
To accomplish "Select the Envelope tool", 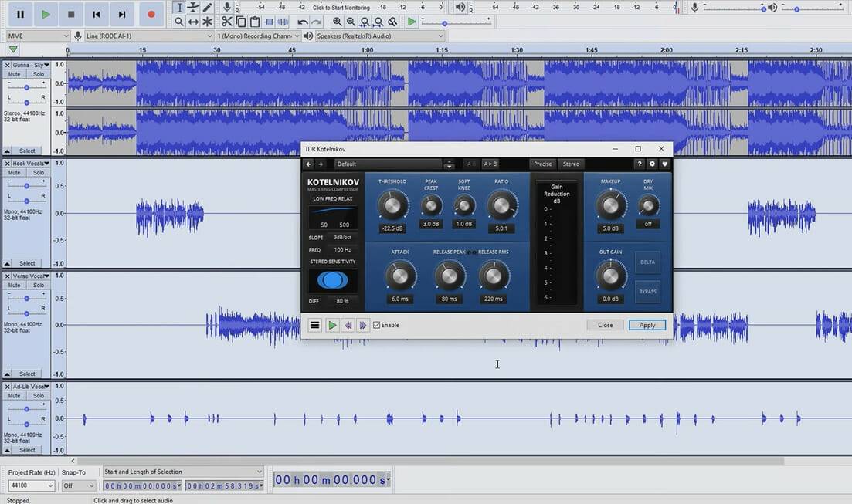I will pos(192,8).
